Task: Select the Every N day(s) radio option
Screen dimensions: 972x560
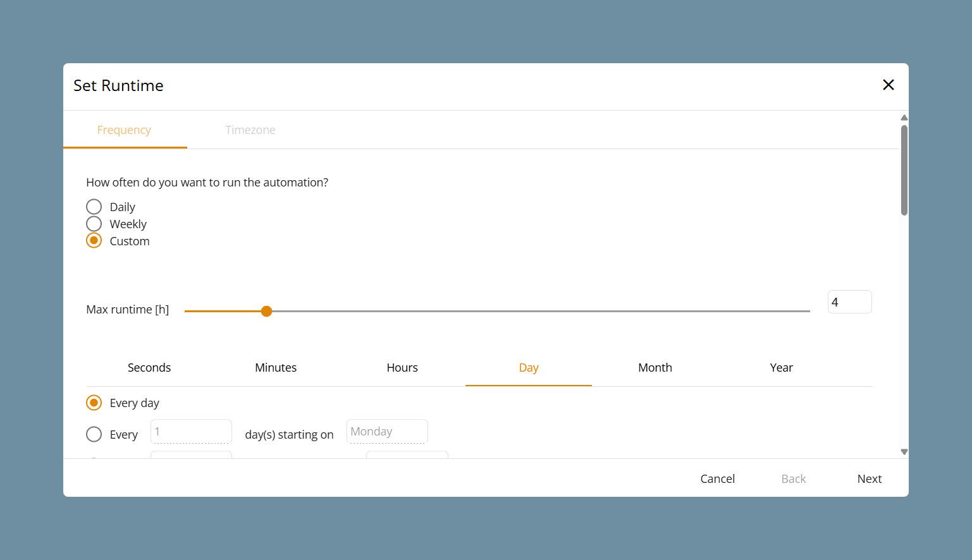Action: (x=94, y=434)
